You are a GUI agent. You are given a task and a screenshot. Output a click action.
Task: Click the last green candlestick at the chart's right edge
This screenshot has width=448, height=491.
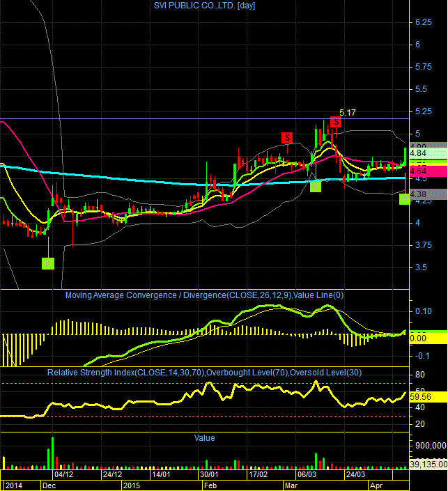coord(405,157)
